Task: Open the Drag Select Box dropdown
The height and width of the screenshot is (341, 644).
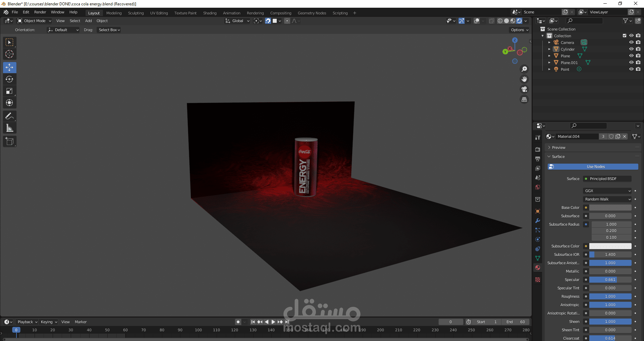Action: [x=109, y=30]
